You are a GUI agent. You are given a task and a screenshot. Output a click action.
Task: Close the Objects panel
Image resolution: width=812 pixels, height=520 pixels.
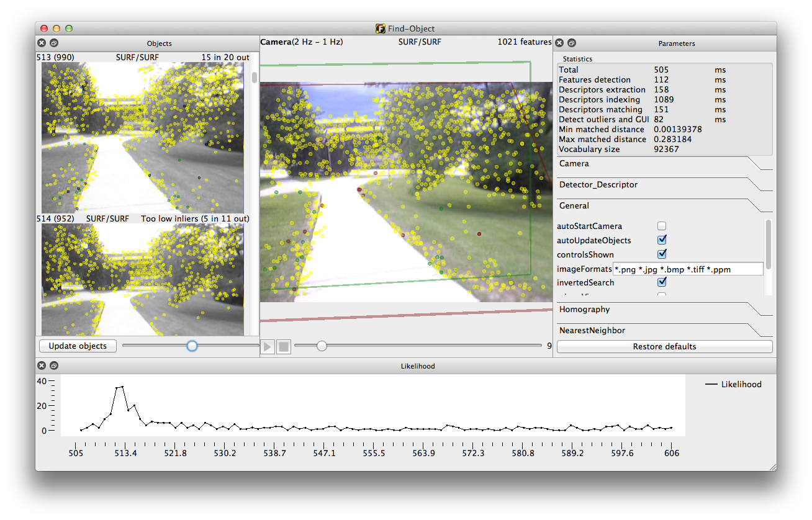tap(41, 43)
